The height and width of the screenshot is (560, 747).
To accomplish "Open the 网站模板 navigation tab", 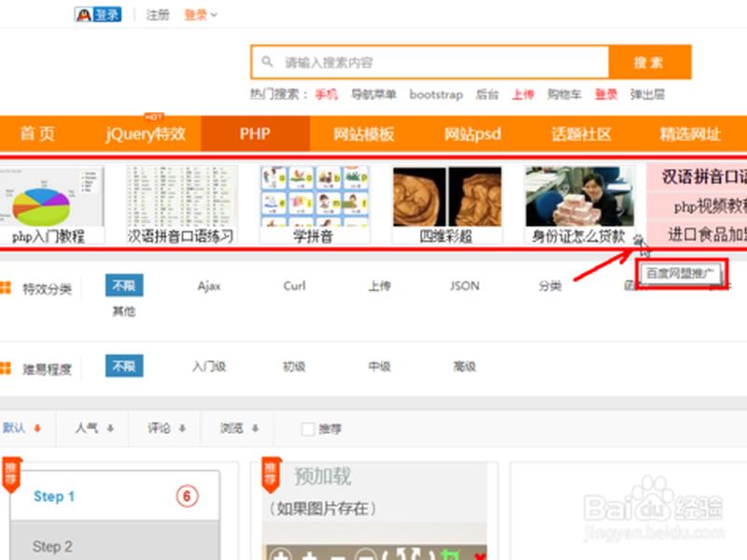I will [x=363, y=133].
